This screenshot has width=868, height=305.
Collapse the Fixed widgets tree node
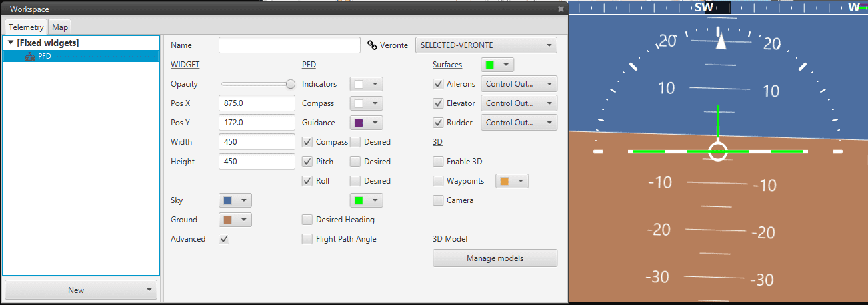tap(11, 43)
